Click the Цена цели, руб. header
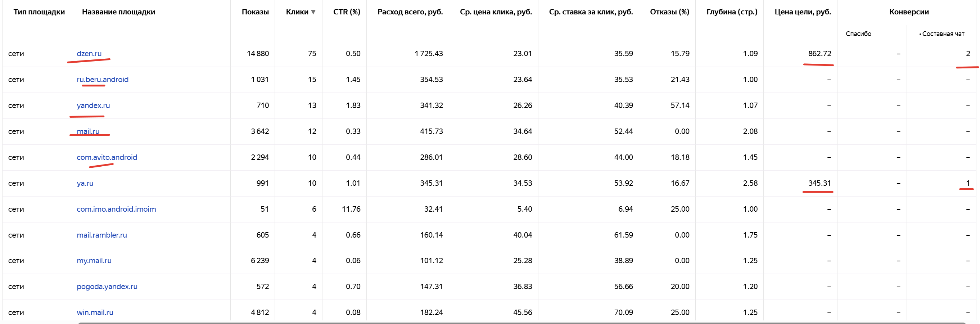The height and width of the screenshot is (324, 980). click(x=802, y=12)
